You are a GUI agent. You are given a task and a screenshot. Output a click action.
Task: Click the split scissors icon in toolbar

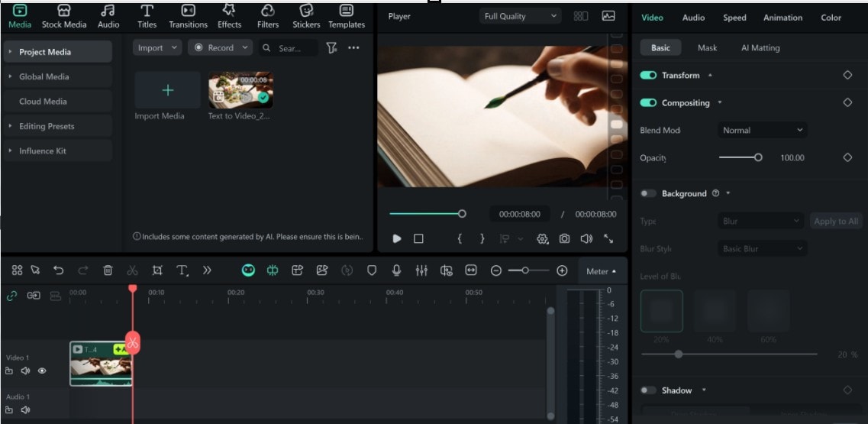pyautogui.click(x=132, y=270)
